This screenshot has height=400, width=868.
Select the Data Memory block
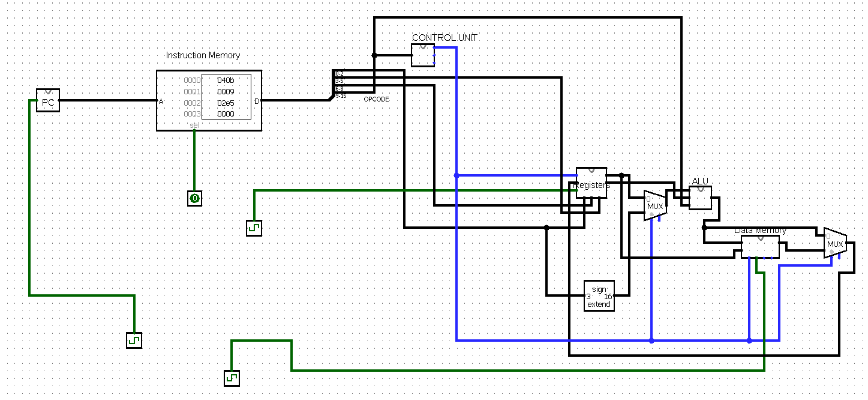760,246
